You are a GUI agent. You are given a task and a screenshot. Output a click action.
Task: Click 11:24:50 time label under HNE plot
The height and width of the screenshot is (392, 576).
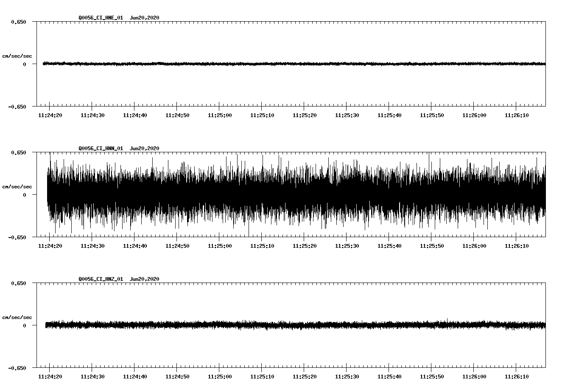(177, 115)
